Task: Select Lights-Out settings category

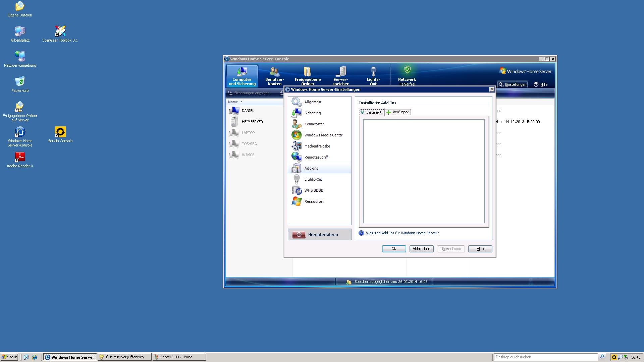Action: [319, 179]
